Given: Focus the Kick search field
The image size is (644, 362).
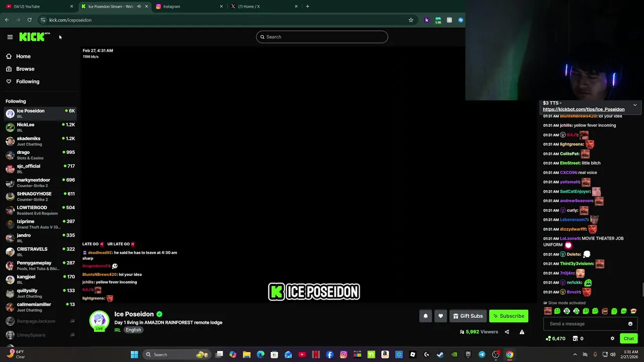Looking at the screenshot, I should tap(322, 37).
